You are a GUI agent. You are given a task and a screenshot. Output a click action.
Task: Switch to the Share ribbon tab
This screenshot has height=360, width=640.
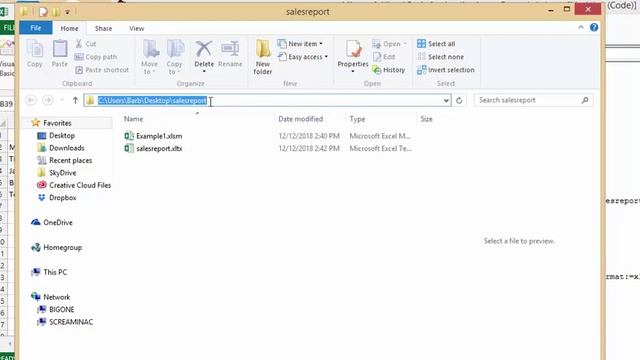point(103,28)
